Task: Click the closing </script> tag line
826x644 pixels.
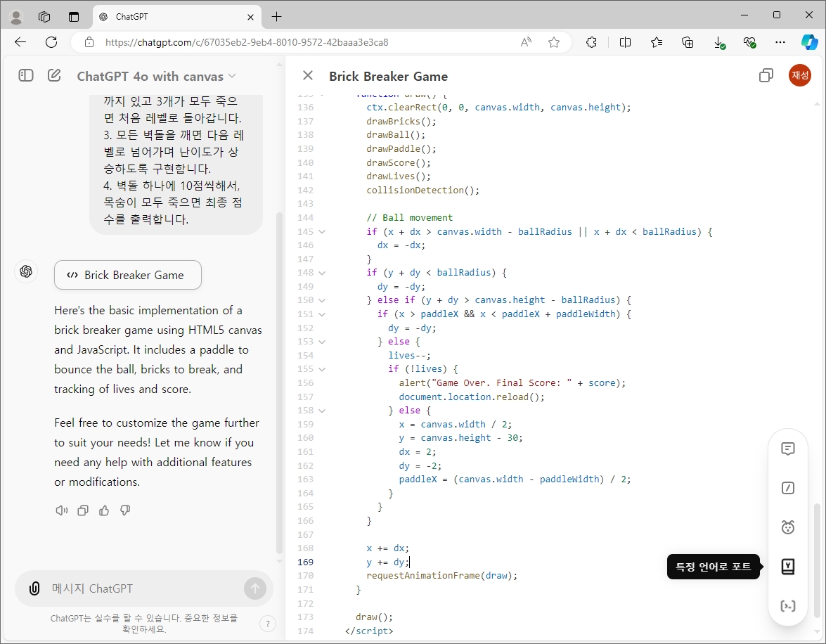Action: pos(369,631)
